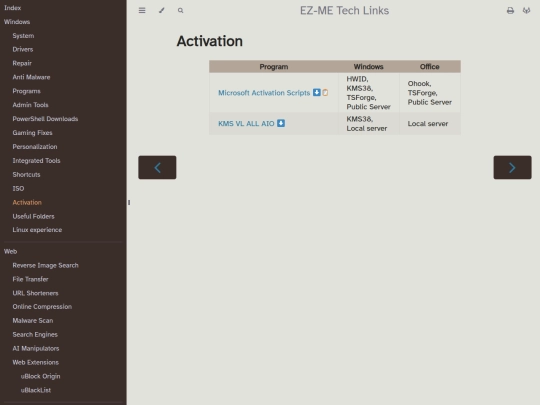Viewport: 540px width, 405px height.
Task: Select AI Manipulators in the sidebar
Action: point(36,349)
